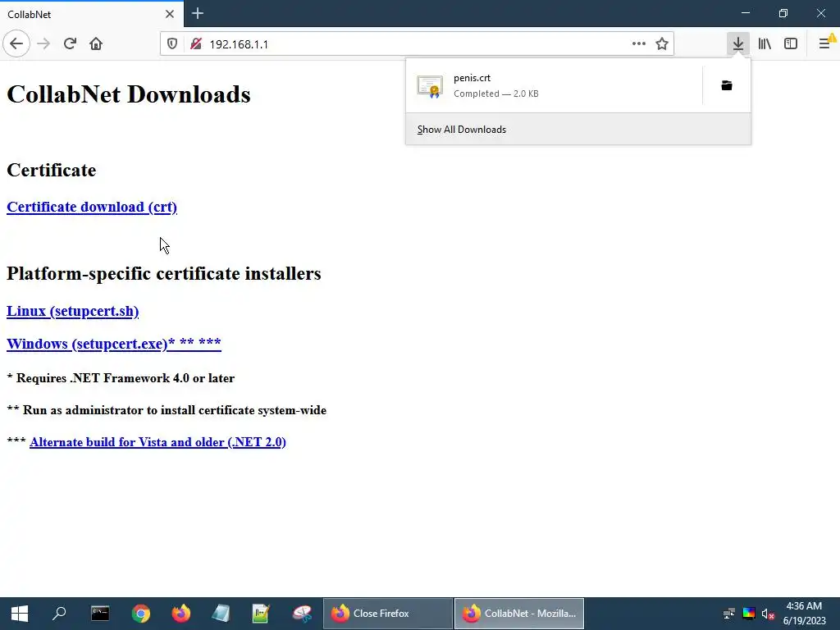The height and width of the screenshot is (630, 840).
Task: Toggle the downloads panel arrow button
Action: (738, 44)
